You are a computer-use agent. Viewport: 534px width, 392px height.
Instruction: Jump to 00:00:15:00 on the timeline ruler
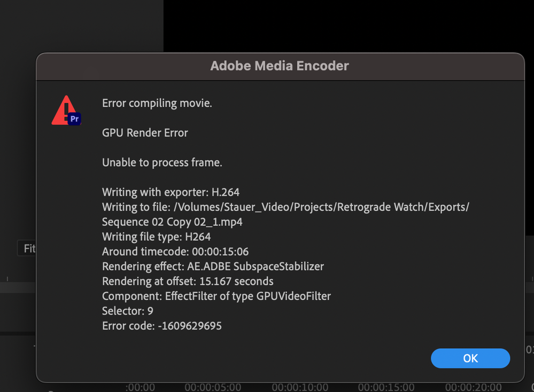point(386,387)
